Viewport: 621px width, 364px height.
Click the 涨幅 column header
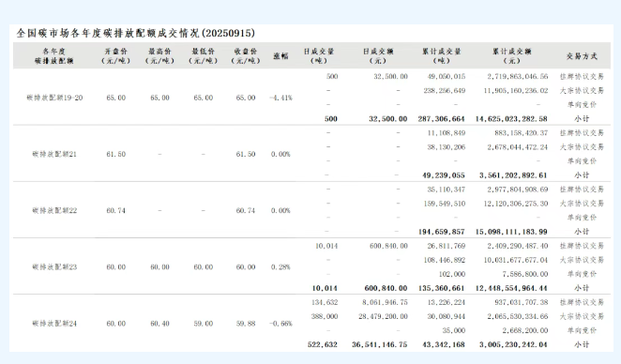click(x=280, y=56)
